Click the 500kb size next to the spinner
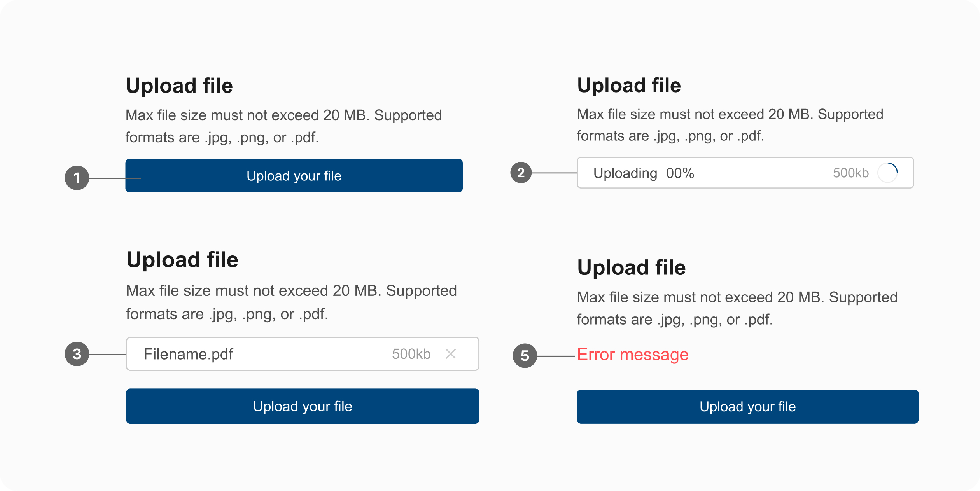The image size is (980, 491). pos(850,173)
